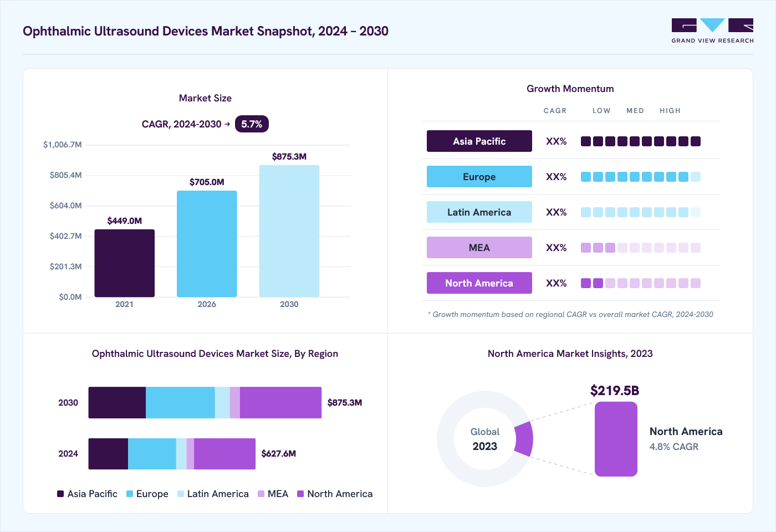Click the North America legend color swatch
The height and width of the screenshot is (532, 776).
pos(300,494)
